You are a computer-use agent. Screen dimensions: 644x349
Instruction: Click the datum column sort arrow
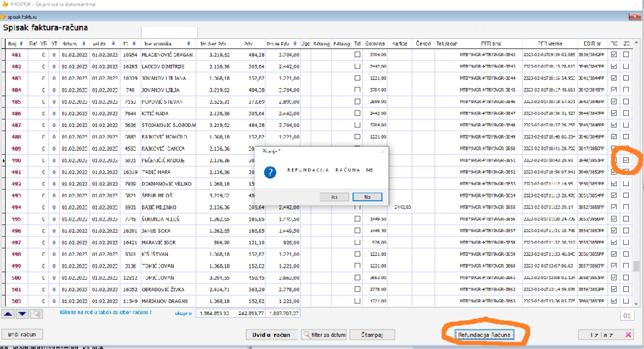pos(82,43)
